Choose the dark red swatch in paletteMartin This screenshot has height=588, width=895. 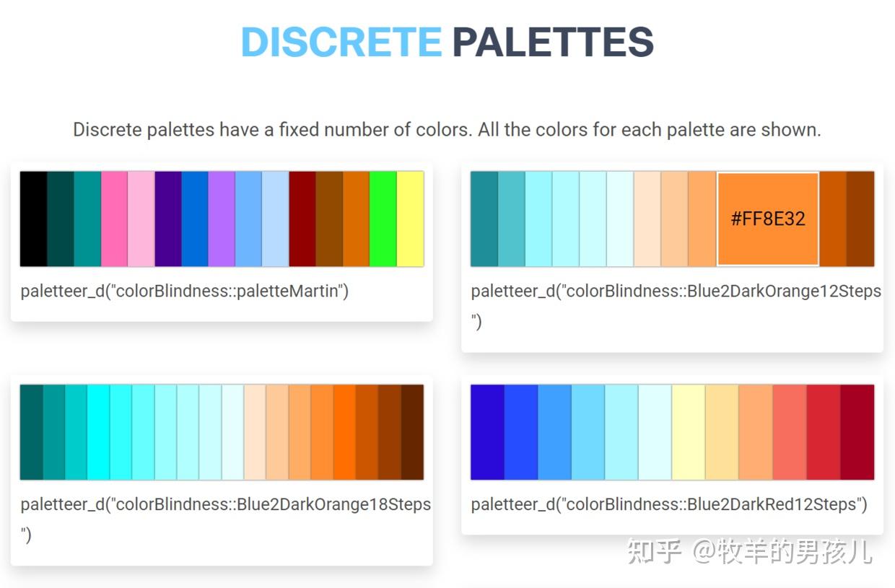(x=302, y=219)
